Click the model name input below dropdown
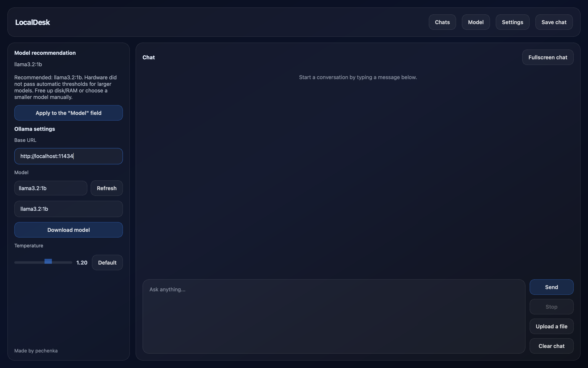The width and height of the screenshot is (588, 368). (x=69, y=209)
